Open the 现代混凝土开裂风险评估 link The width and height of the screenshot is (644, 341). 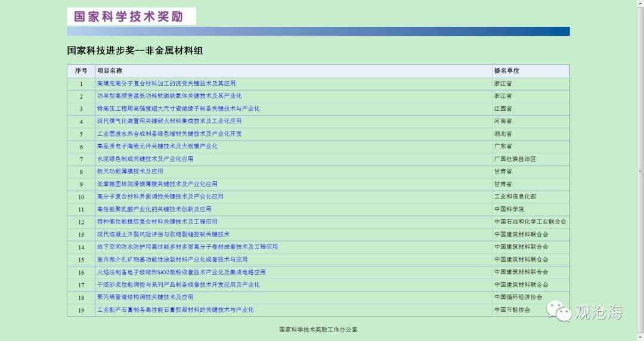[x=163, y=234]
